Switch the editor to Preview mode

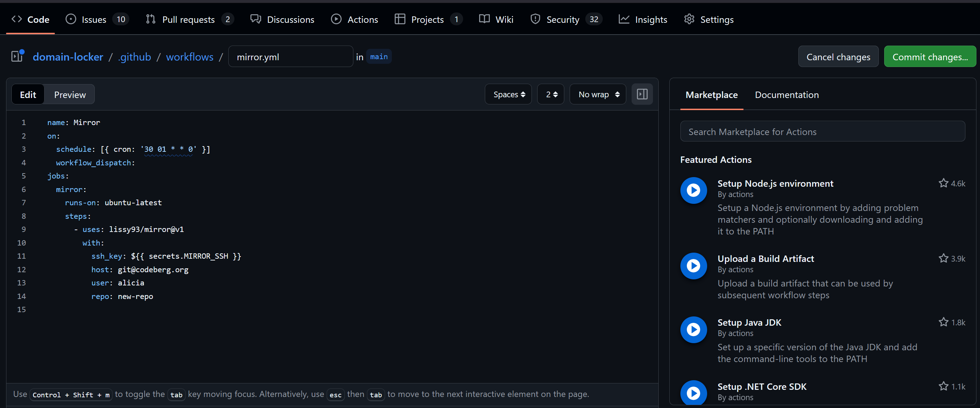[69, 94]
